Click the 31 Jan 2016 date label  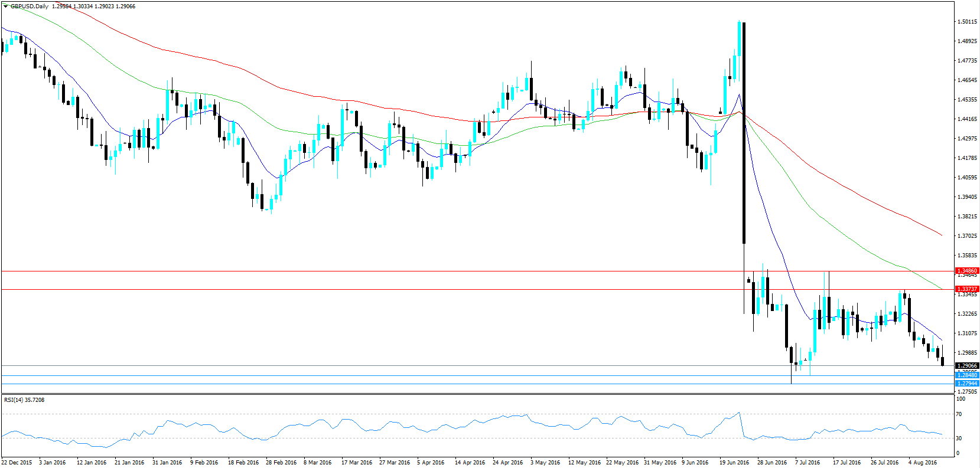[167, 463]
